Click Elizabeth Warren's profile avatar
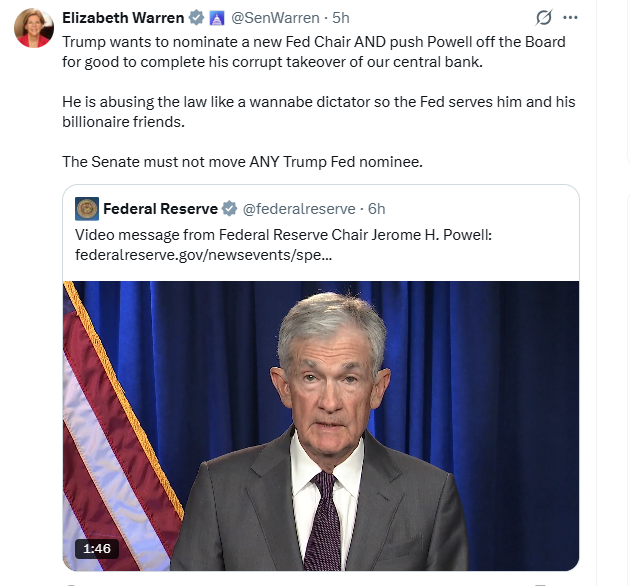The width and height of the screenshot is (630, 586). [33, 29]
